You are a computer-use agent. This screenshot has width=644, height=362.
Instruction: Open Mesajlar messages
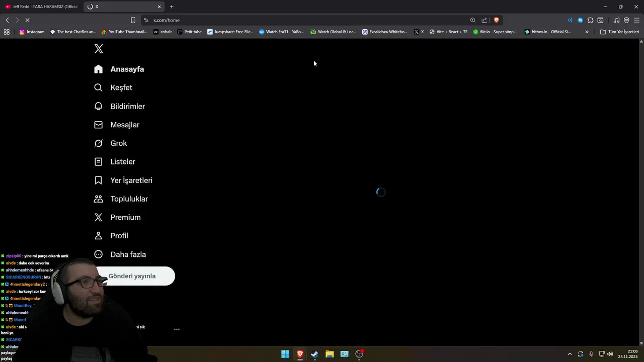pyautogui.click(x=117, y=125)
